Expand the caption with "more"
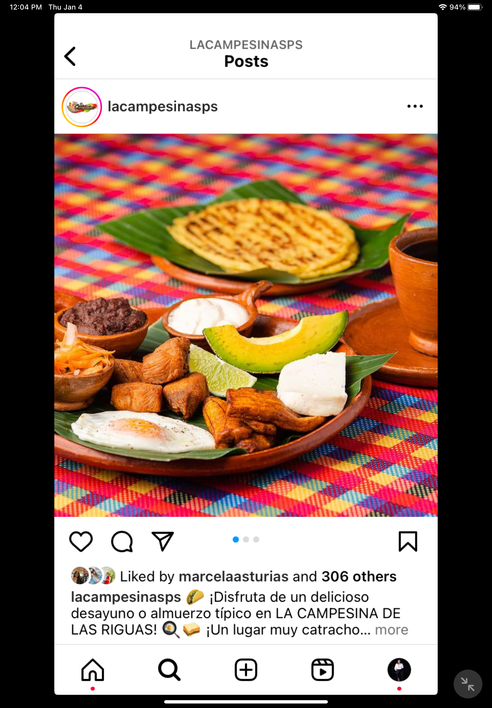 (391, 629)
